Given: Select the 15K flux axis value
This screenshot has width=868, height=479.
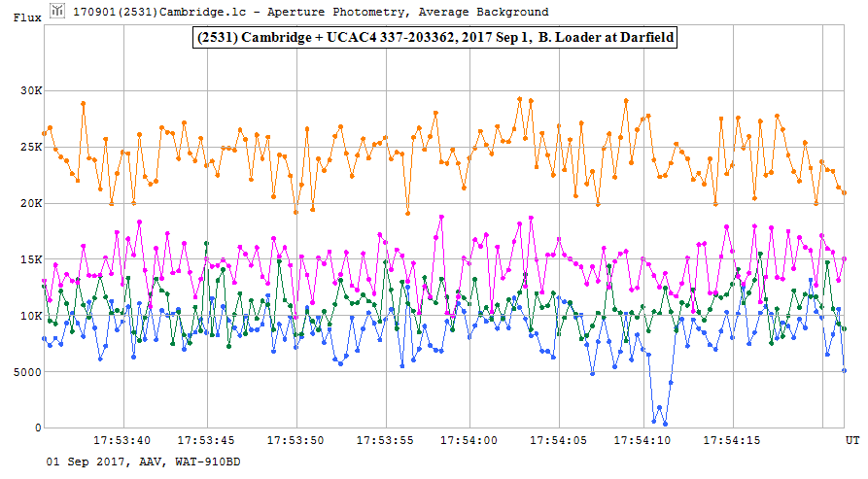Looking at the screenshot, I should (31, 259).
